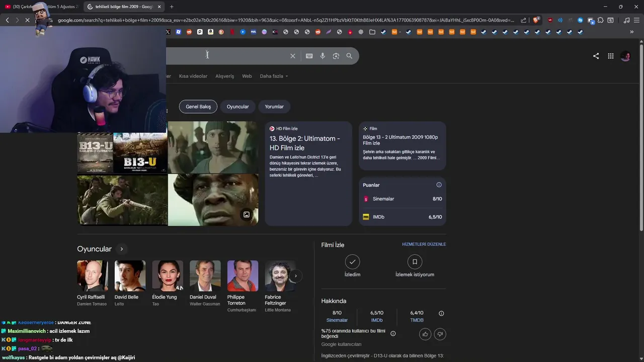Open the extensions puzzle-piece menu
The image size is (644, 362).
(x=600, y=20)
